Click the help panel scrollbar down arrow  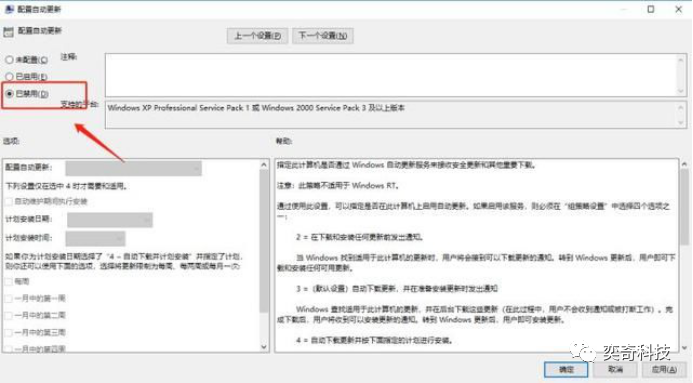tap(684, 348)
